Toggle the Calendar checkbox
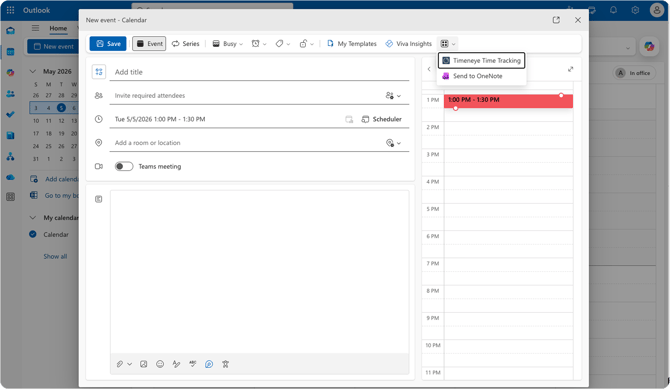The height and width of the screenshot is (389, 670). pos(33,234)
